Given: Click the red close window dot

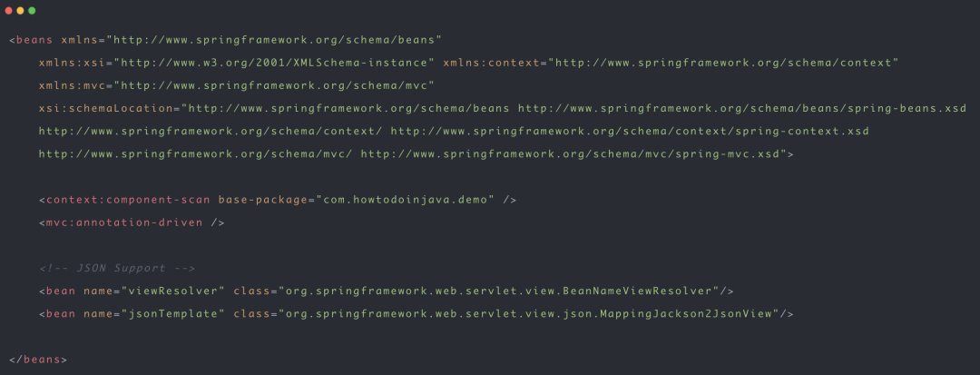Looking at the screenshot, I should pos(9,11).
